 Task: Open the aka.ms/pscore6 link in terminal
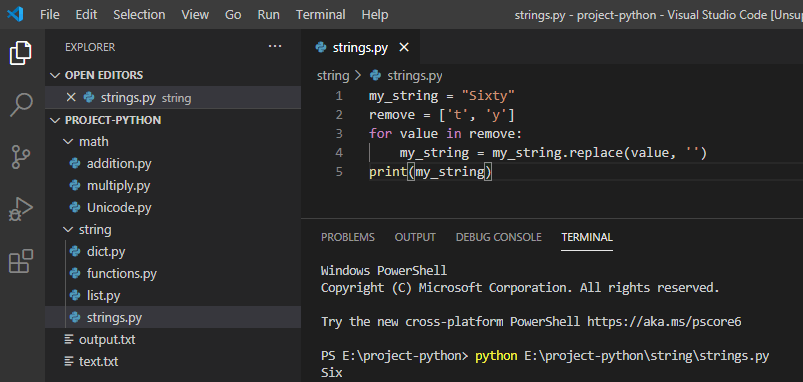click(664, 322)
